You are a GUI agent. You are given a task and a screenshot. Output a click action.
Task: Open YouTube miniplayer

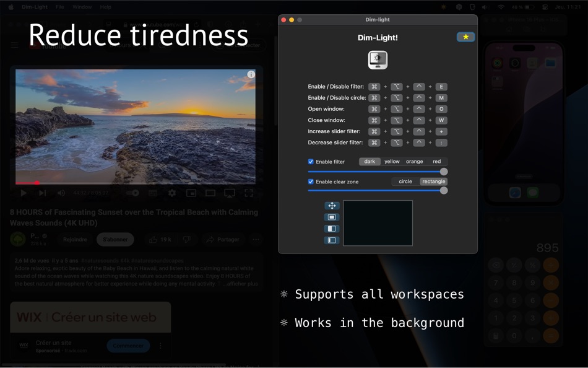point(191,193)
